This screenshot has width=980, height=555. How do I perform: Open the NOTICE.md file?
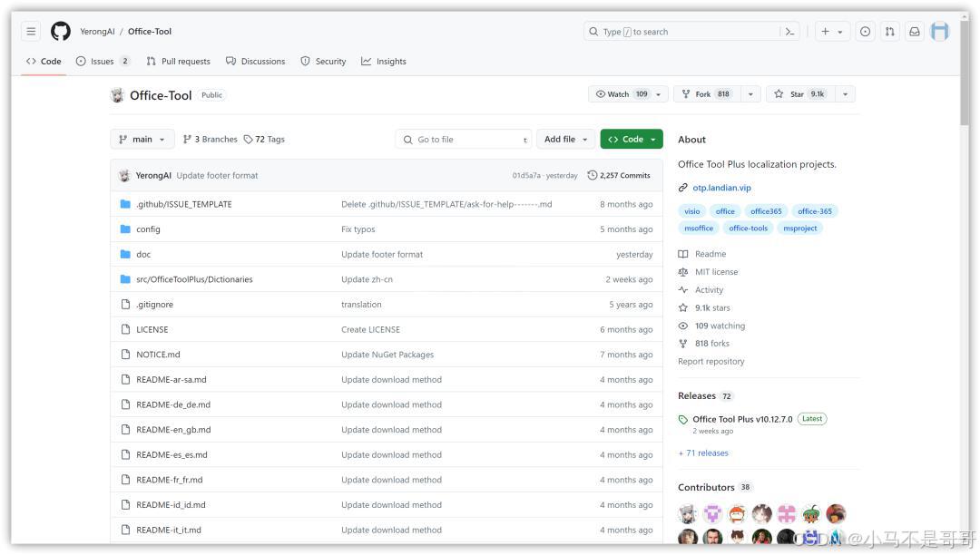(x=158, y=354)
